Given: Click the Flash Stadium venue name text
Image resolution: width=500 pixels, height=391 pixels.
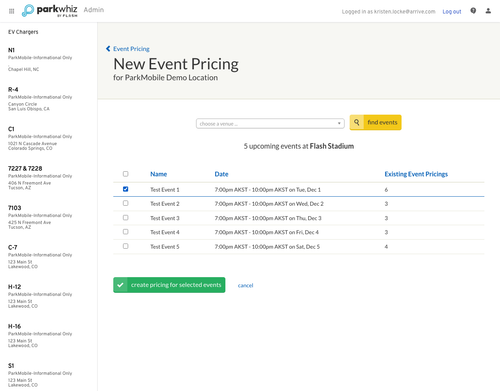Looking at the screenshot, I should (332, 146).
